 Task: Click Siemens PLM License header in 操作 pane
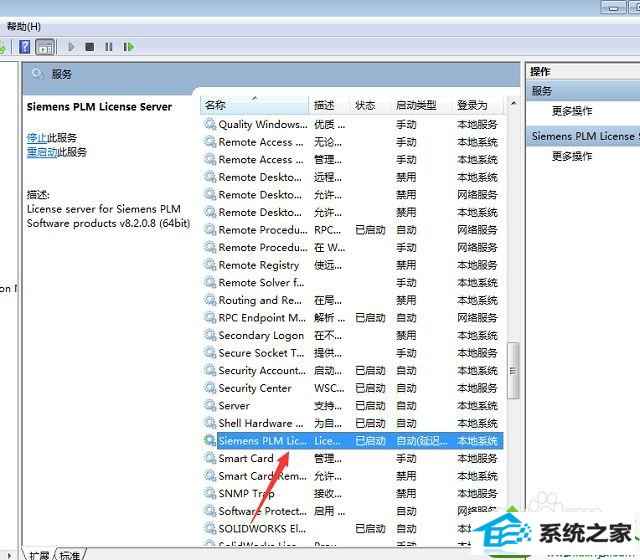(x=584, y=136)
